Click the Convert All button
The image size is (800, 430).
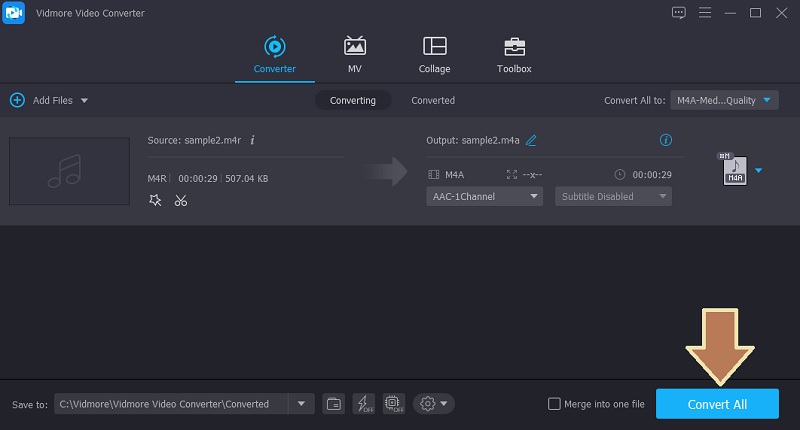click(717, 404)
